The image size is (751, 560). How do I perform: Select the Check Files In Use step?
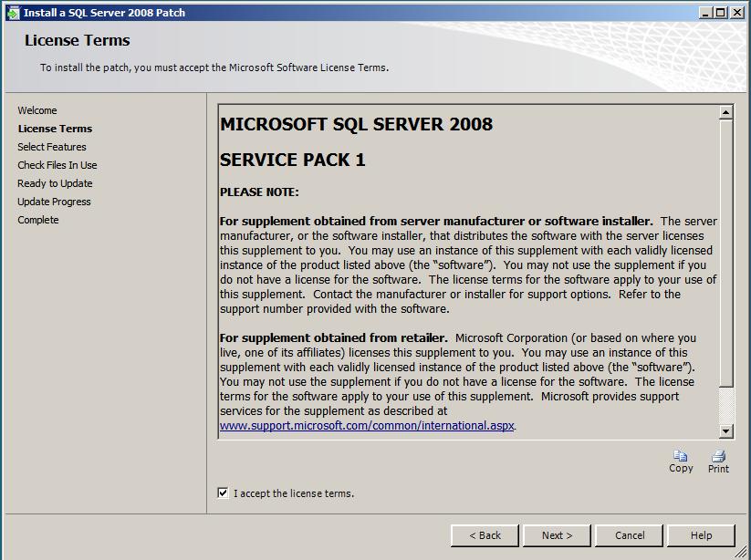click(x=57, y=164)
